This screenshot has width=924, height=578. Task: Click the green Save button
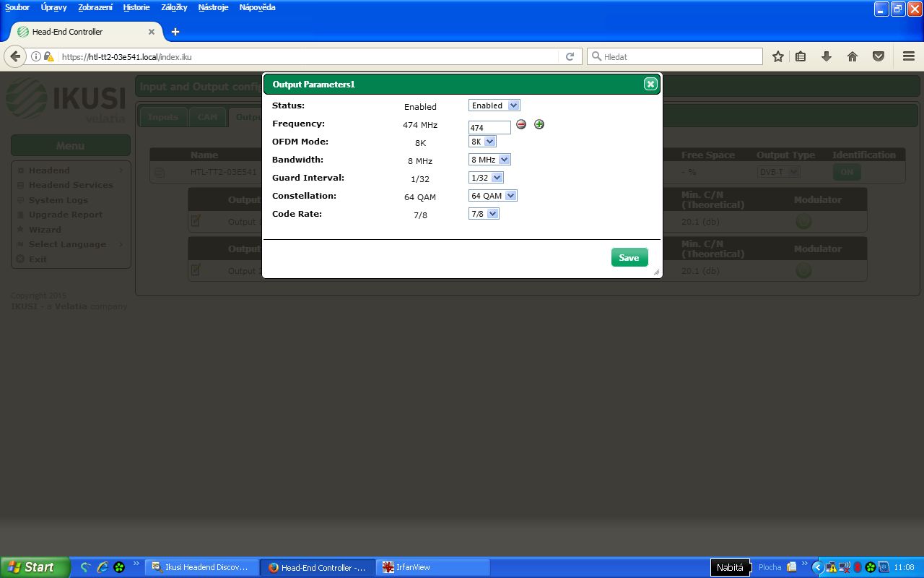(629, 258)
